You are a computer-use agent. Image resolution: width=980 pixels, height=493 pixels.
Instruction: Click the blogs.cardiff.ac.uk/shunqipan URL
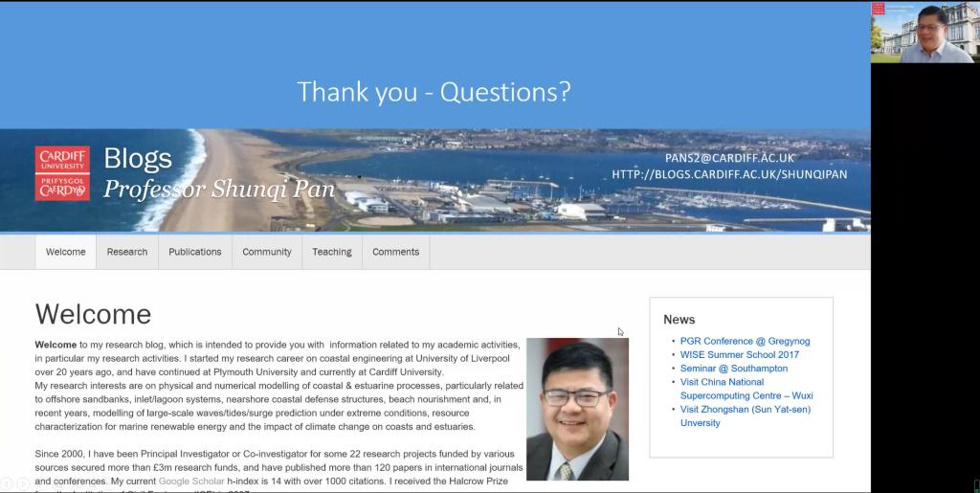[x=729, y=174]
